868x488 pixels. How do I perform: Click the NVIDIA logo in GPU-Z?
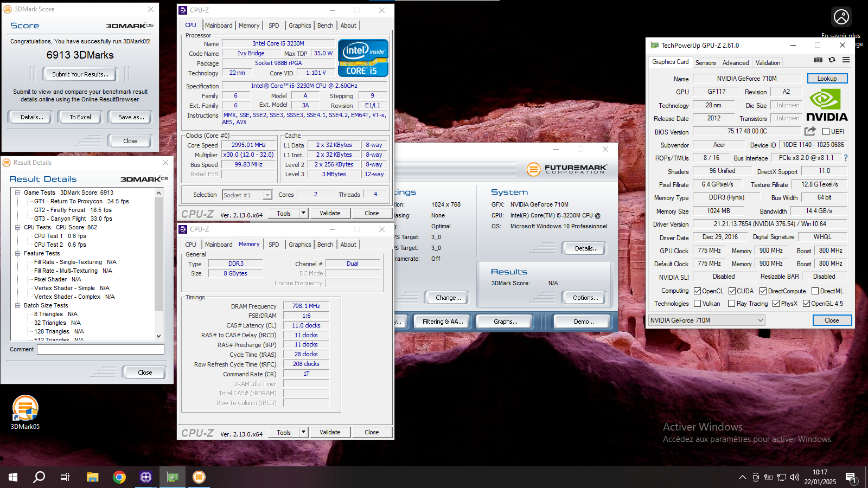(827, 106)
